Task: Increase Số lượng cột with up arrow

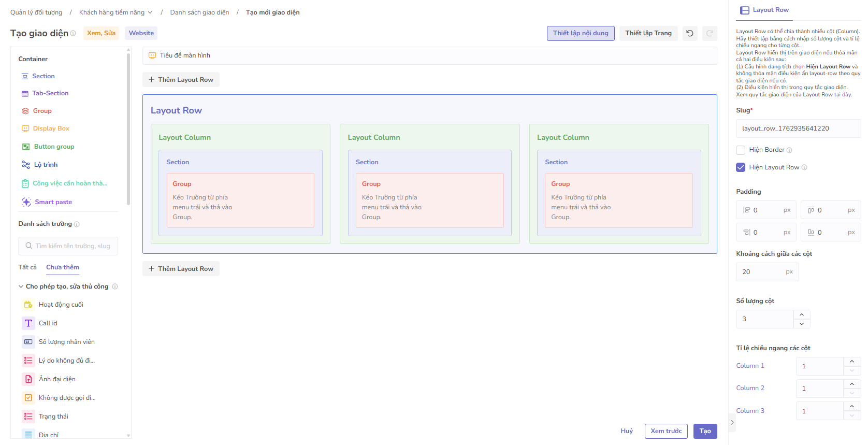Action: click(801, 314)
